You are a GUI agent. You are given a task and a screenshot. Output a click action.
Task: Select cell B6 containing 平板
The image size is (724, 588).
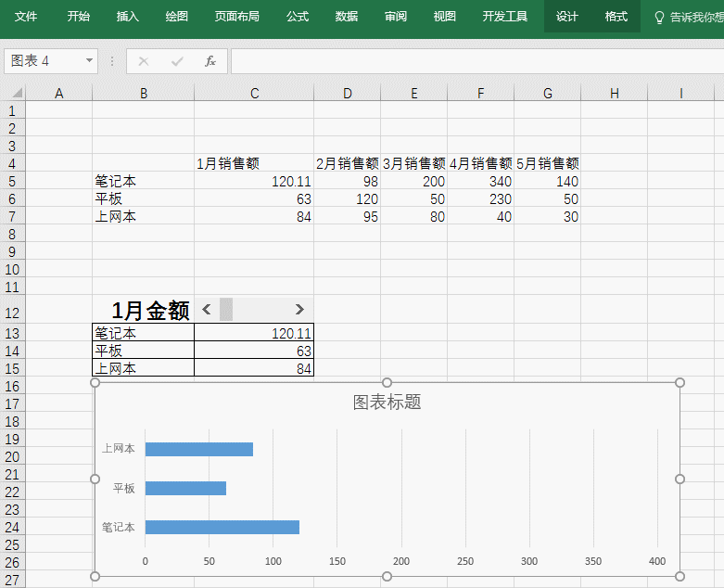click(143, 198)
